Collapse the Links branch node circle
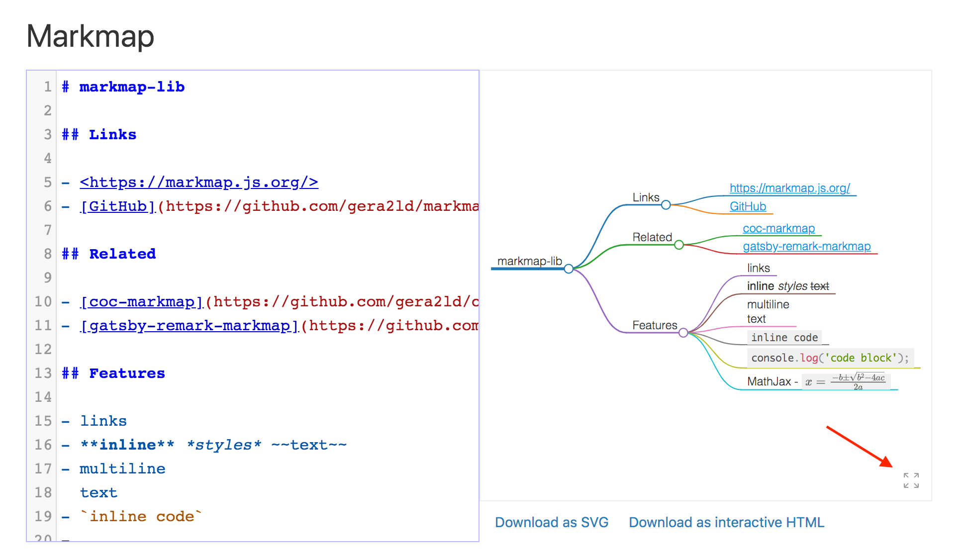This screenshot has height=560, width=964. [x=666, y=204]
